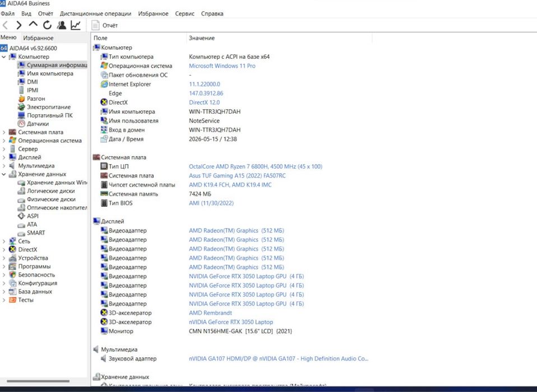Click the Forward navigation arrow
This screenshot has width=537, height=392.
pyautogui.click(x=19, y=25)
